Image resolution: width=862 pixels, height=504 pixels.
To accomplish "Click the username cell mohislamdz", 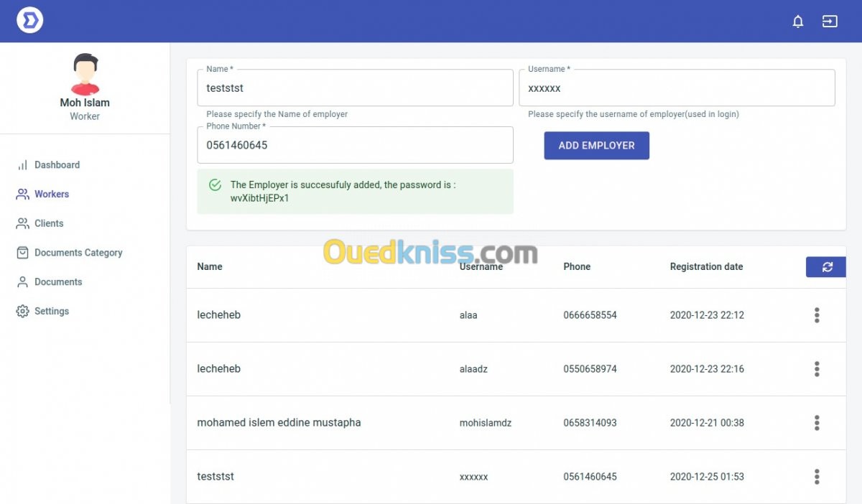I will [486, 423].
